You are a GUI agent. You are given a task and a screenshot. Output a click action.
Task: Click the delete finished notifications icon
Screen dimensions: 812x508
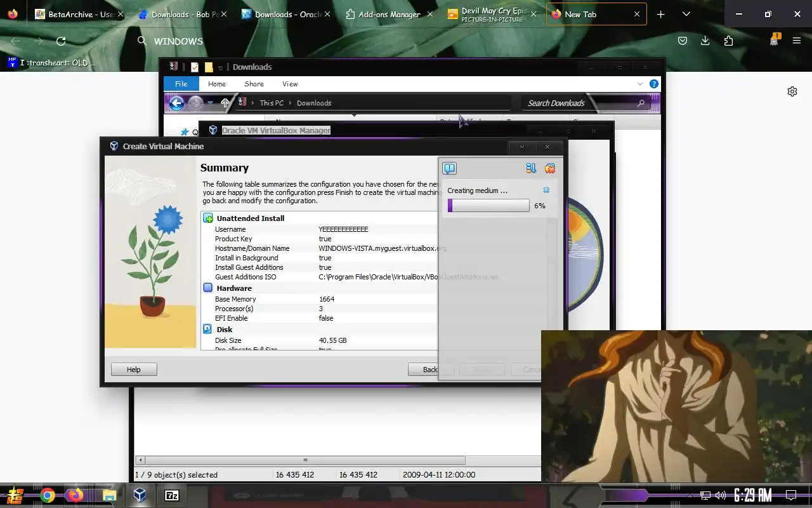[549, 168]
